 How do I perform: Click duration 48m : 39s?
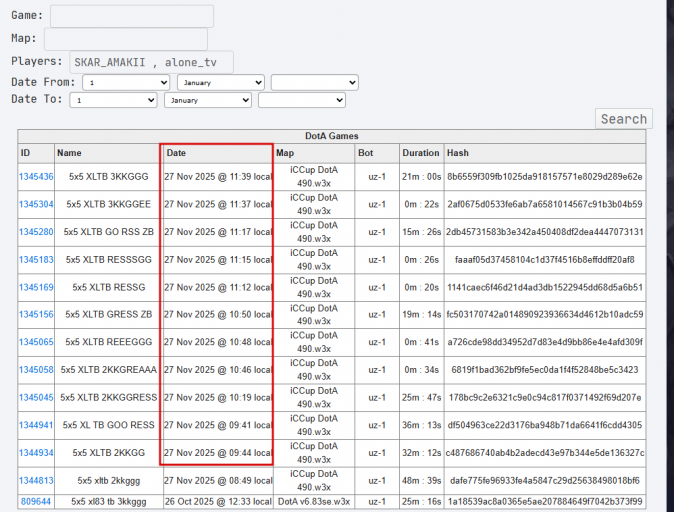tap(421, 481)
